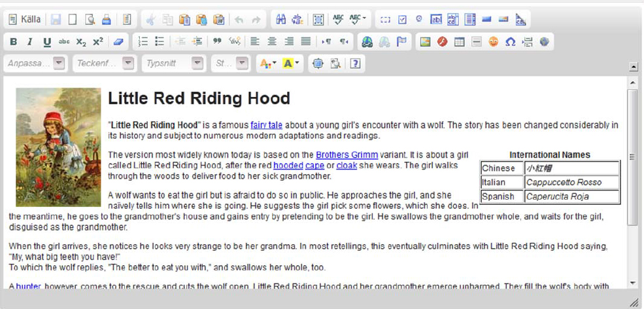
Task: Insert a radio button field
Action: [419, 20]
